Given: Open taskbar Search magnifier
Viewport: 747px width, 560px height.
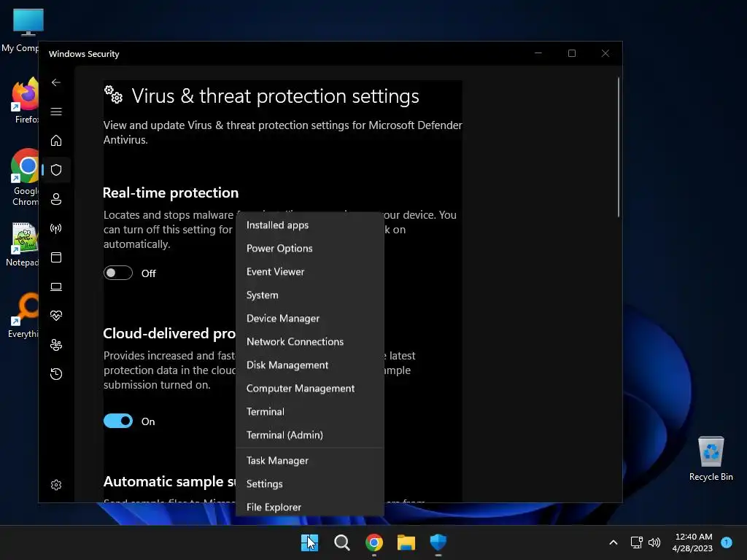Looking at the screenshot, I should pos(342,542).
